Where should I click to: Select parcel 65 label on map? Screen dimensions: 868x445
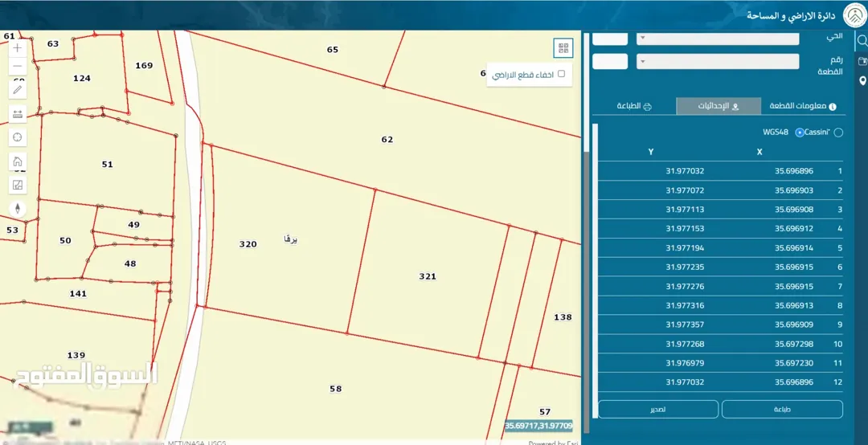point(332,49)
